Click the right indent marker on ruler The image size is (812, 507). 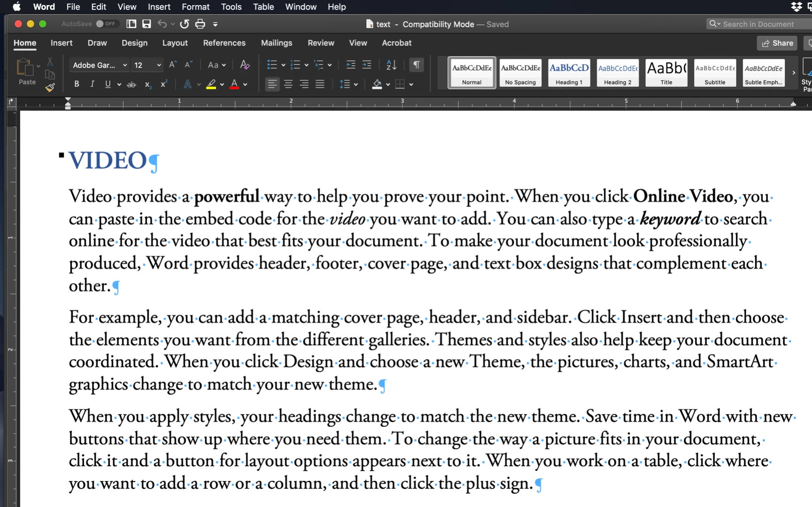(x=793, y=104)
